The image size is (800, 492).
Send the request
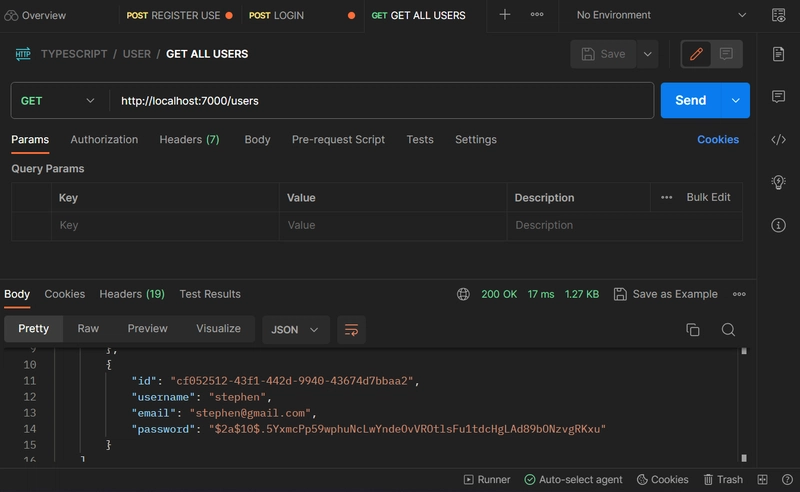click(691, 101)
